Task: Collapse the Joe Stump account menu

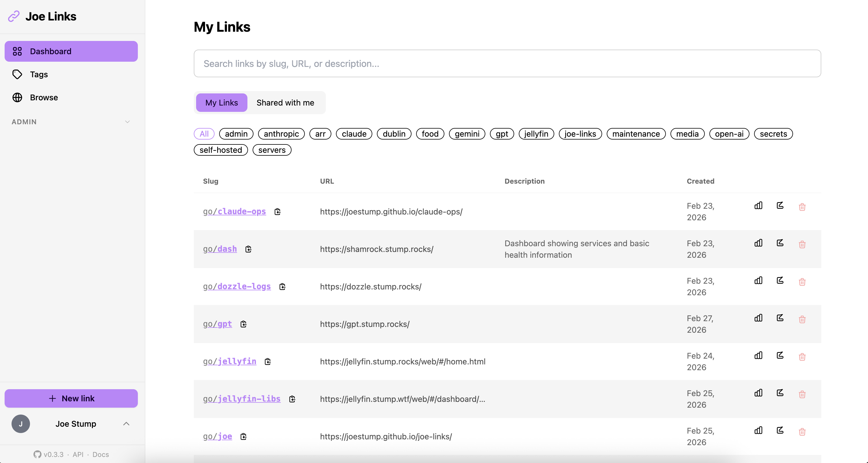Action: (126, 424)
